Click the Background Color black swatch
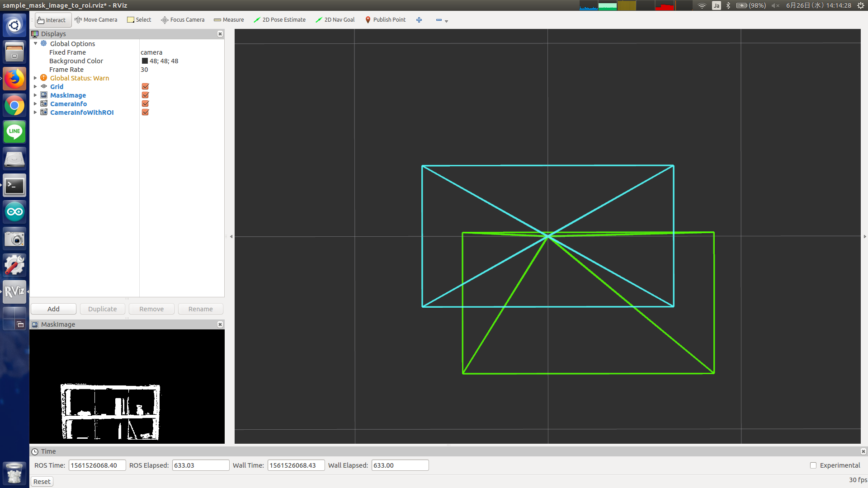Image resolution: width=868 pixels, height=488 pixels. (145, 61)
